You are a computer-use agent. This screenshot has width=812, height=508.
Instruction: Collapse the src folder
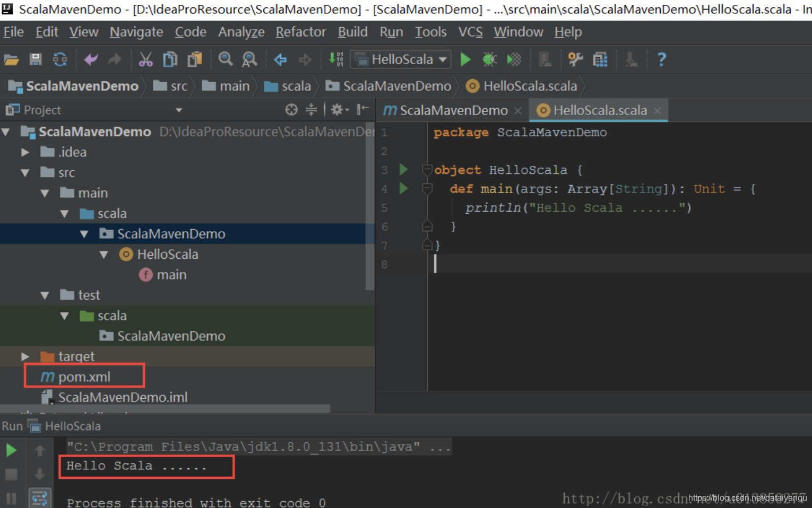(x=25, y=173)
